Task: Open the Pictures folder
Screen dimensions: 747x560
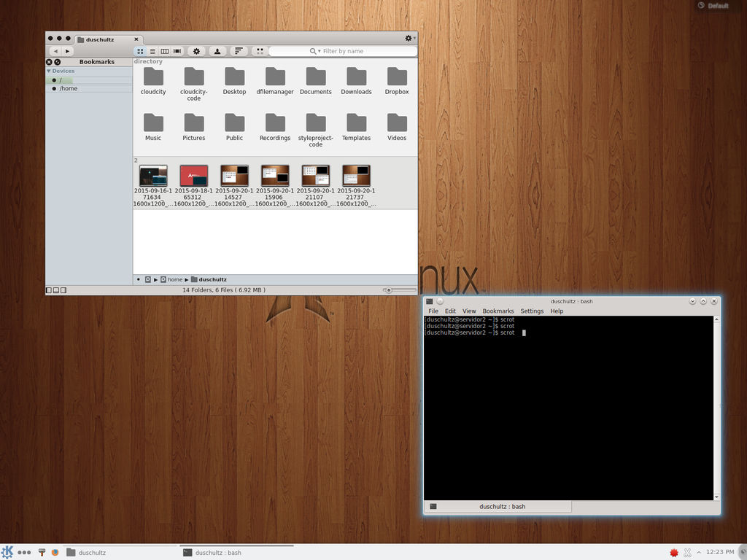Action: [194, 127]
